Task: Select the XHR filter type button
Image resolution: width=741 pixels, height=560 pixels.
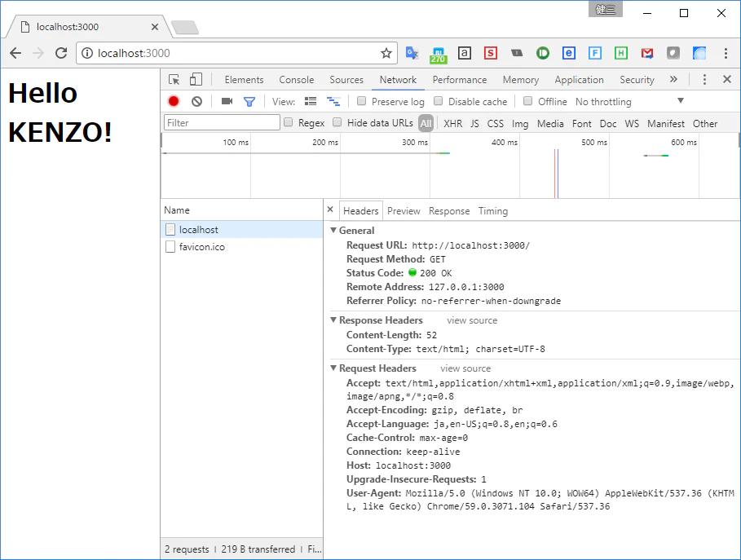Action: [452, 123]
